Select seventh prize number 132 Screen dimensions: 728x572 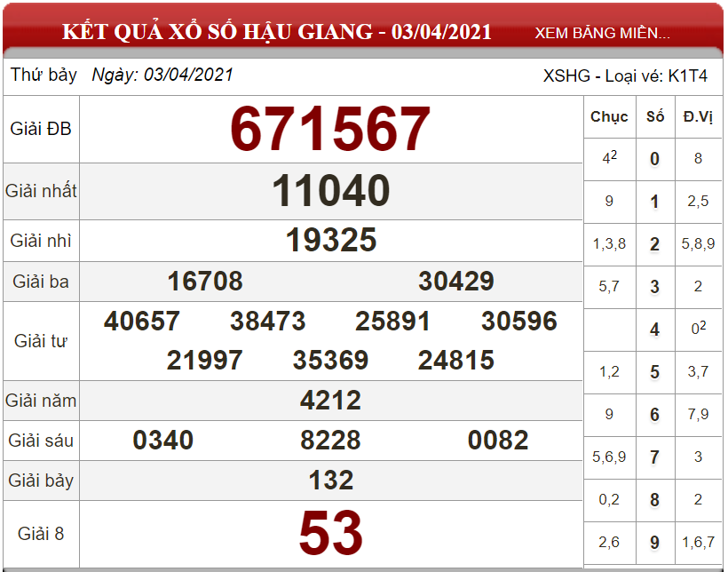click(x=330, y=480)
